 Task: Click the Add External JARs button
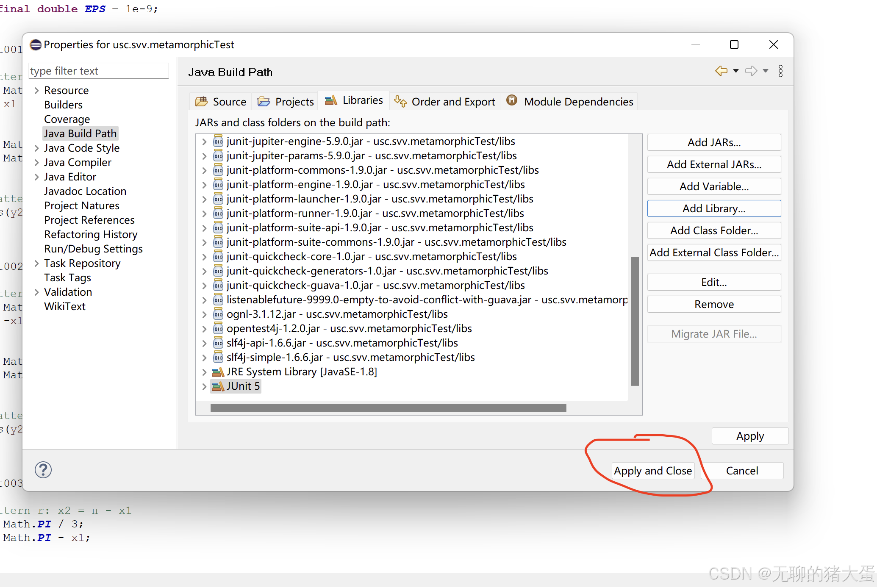tap(713, 164)
